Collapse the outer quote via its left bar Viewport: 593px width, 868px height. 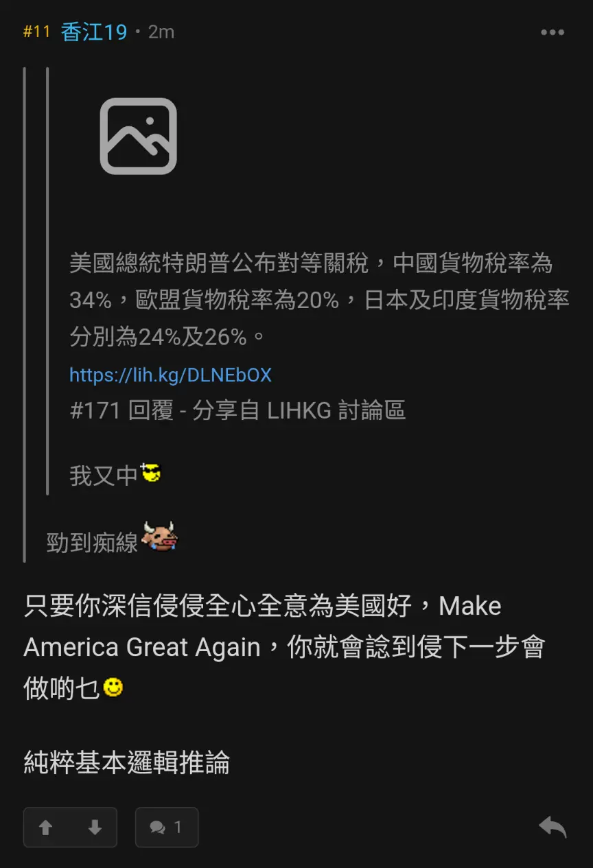[25, 314]
